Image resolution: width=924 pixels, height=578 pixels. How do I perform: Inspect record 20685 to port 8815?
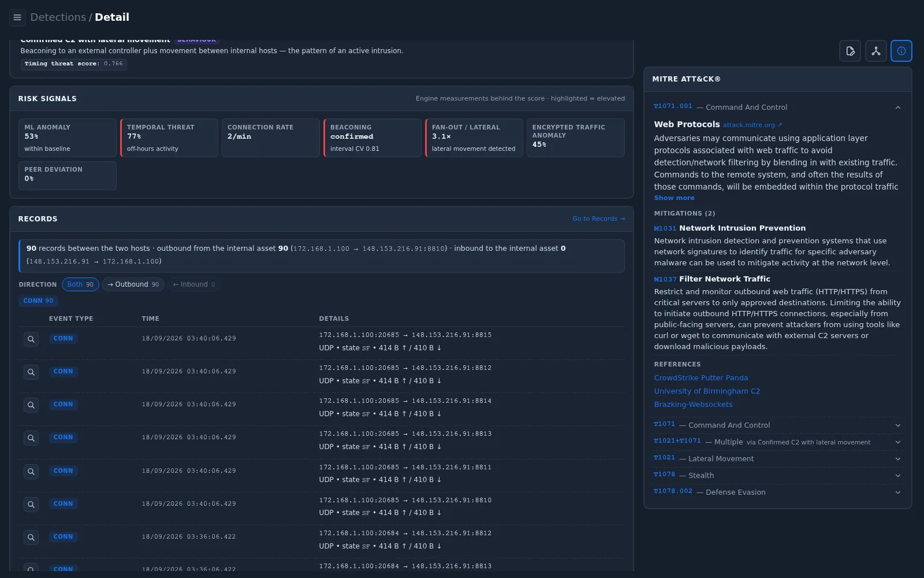pos(31,339)
